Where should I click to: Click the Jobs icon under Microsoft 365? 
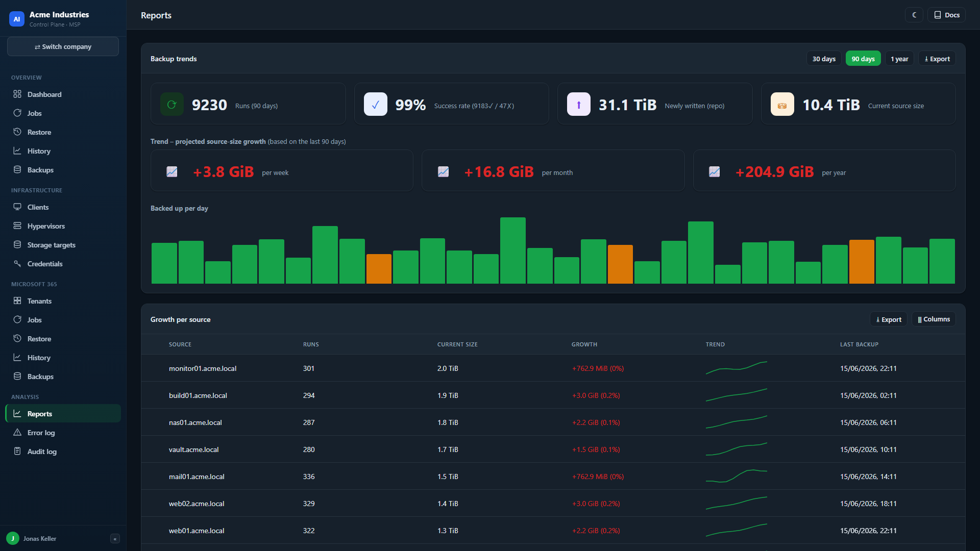pos(17,320)
